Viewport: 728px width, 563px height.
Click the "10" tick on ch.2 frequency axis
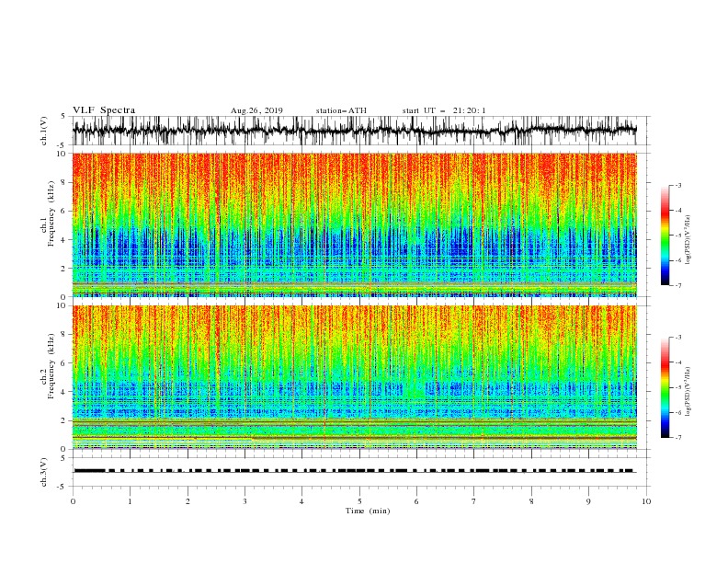click(63, 305)
